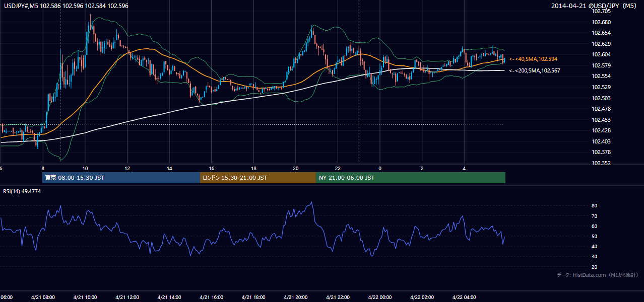Click the 4/21 18:00 time axis label

point(253,297)
